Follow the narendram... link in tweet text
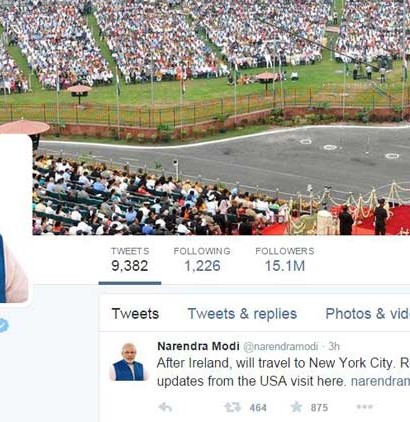The image size is (410, 422). (x=380, y=381)
